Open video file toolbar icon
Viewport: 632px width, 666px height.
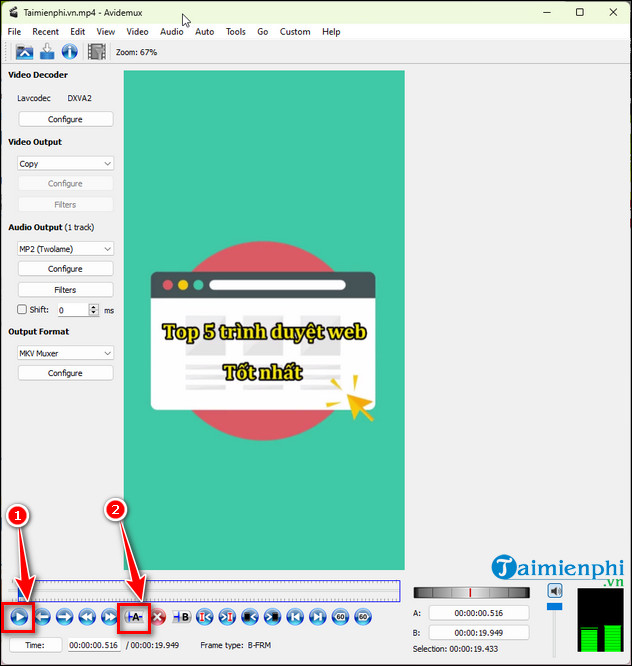tap(24, 52)
